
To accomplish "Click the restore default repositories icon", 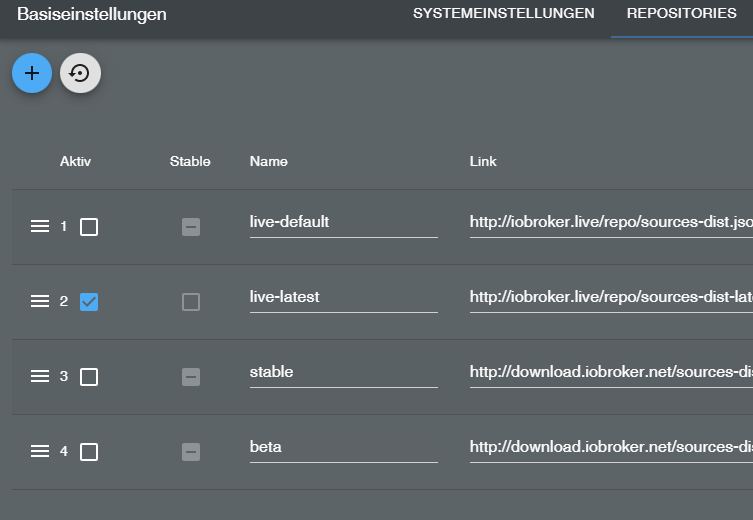I will (80, 73).
